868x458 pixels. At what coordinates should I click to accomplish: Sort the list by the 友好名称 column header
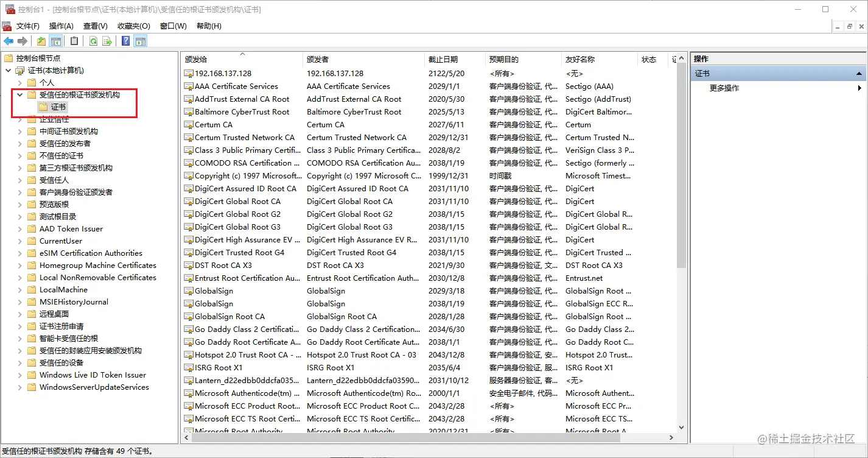600,60
